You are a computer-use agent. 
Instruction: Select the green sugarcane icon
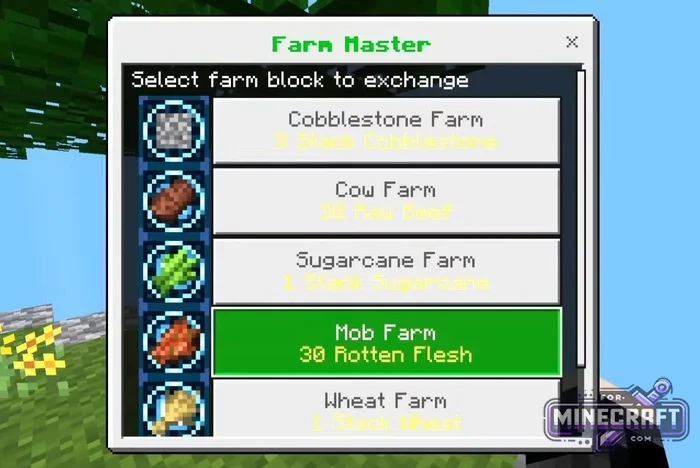click(x=174, y=272)
